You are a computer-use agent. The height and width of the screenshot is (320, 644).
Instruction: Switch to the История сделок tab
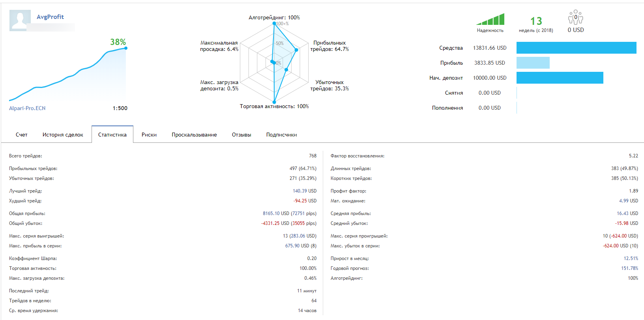[63, 135]
